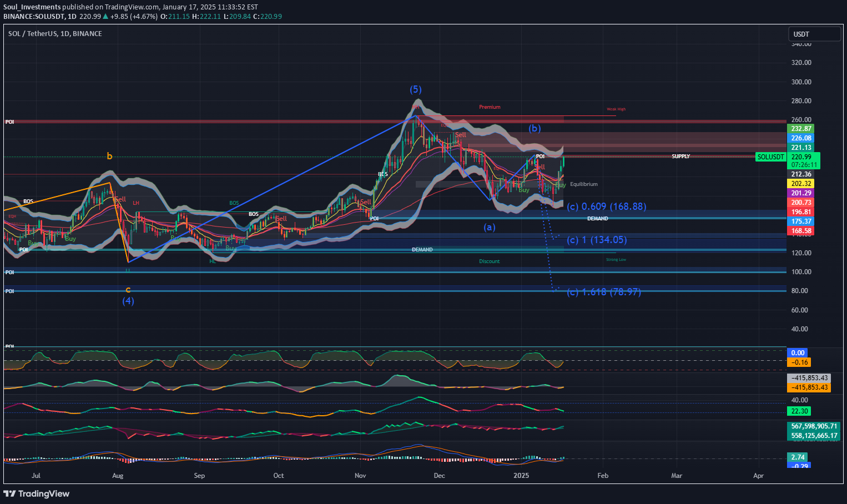The width and height of the screenshot is (847, 504).
Task: Click the (c) 1 (134.05) target
Action: point(597,240)
